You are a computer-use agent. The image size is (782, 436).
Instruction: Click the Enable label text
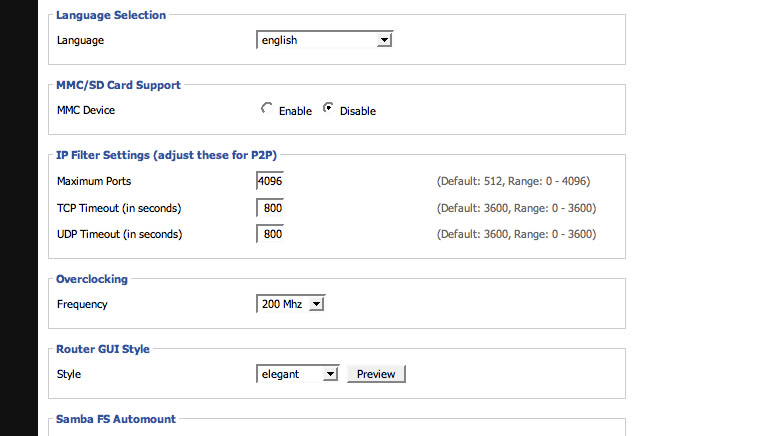click(x=295, y=111)
